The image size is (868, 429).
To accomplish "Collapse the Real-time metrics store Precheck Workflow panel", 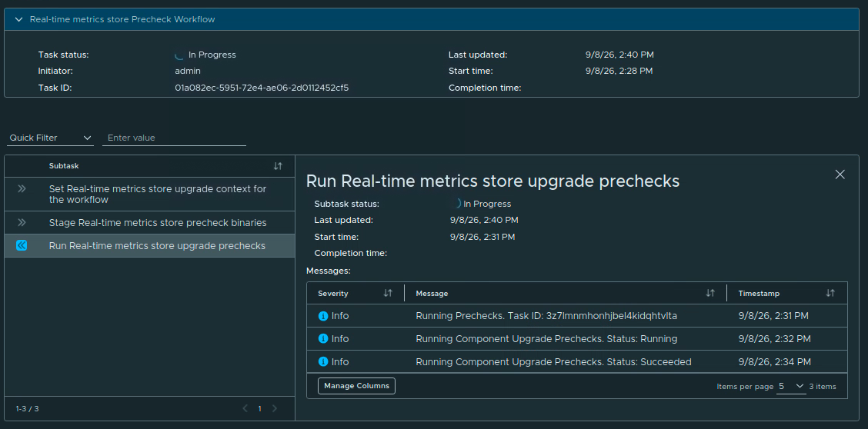I will point(19,19).
